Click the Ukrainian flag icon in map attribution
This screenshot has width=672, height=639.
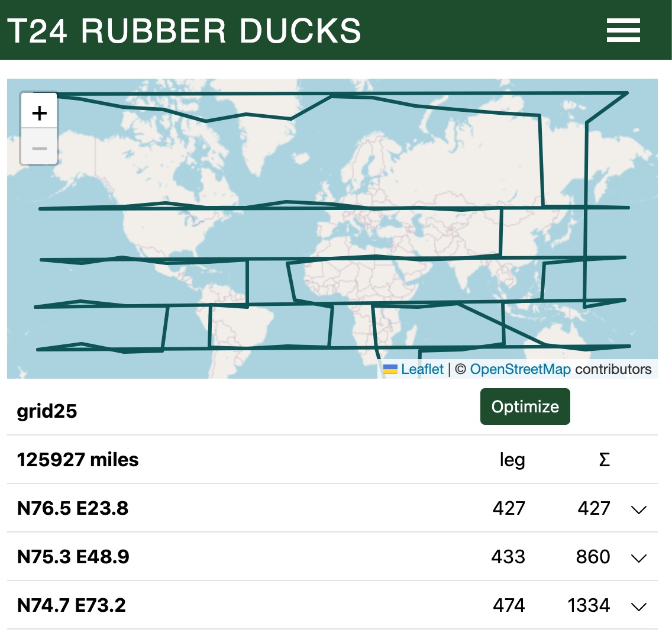[x=390, y=369]
